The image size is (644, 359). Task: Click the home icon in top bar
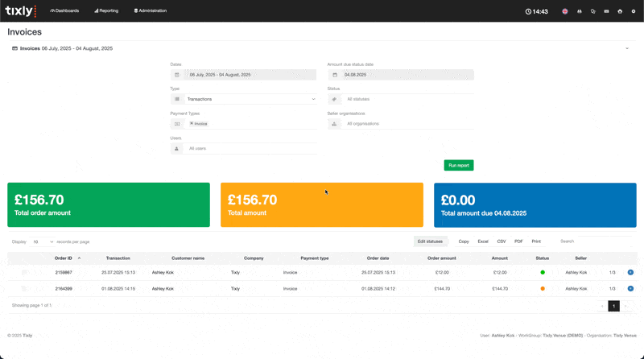(x=620, y=11)
